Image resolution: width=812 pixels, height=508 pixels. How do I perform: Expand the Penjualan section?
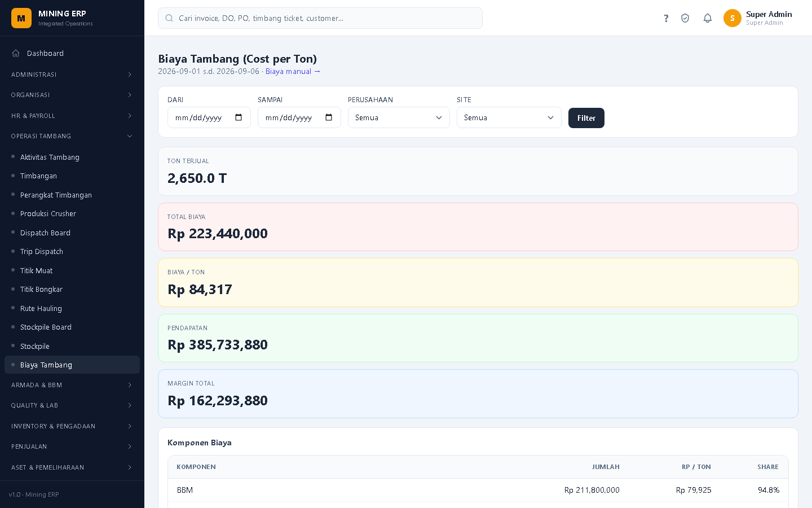tap(72, 446)
